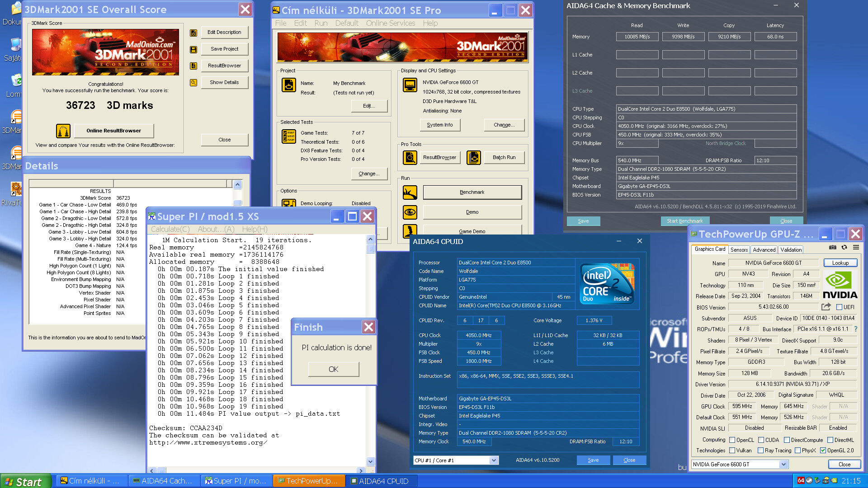Switch to the Validation tab in GPU-Z
868x488 pixels.
tap(791, 249)
